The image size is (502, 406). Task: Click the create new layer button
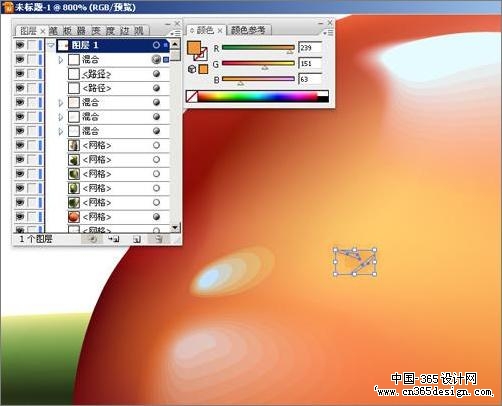pos(137,239)
